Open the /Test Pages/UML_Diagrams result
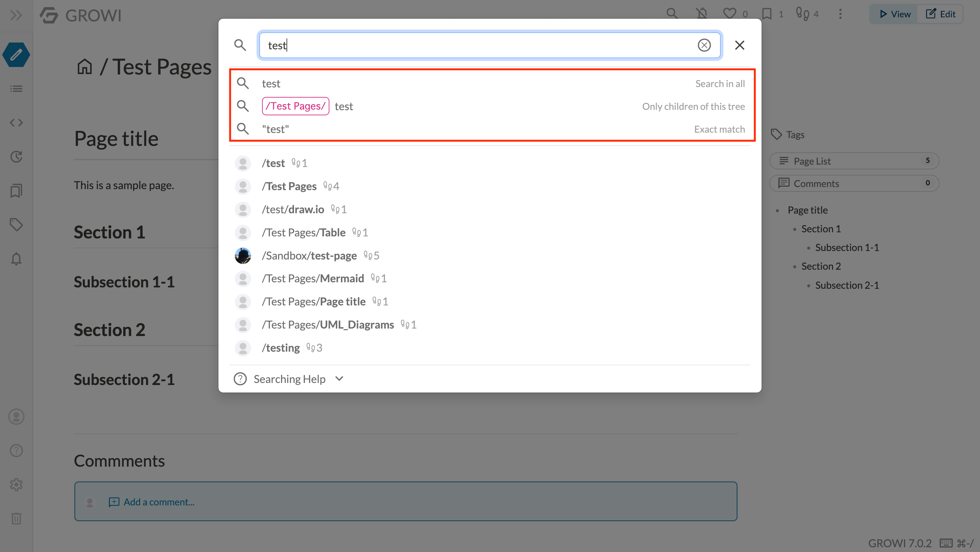 (328, 325)
